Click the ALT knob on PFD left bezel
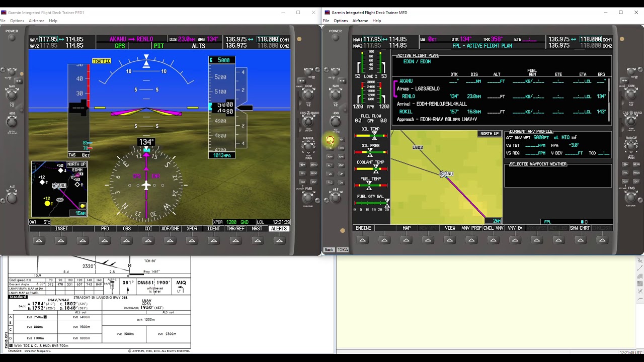The width and height of the screenshot is (644, 362). pyautogui.click(x=12, y=198)
